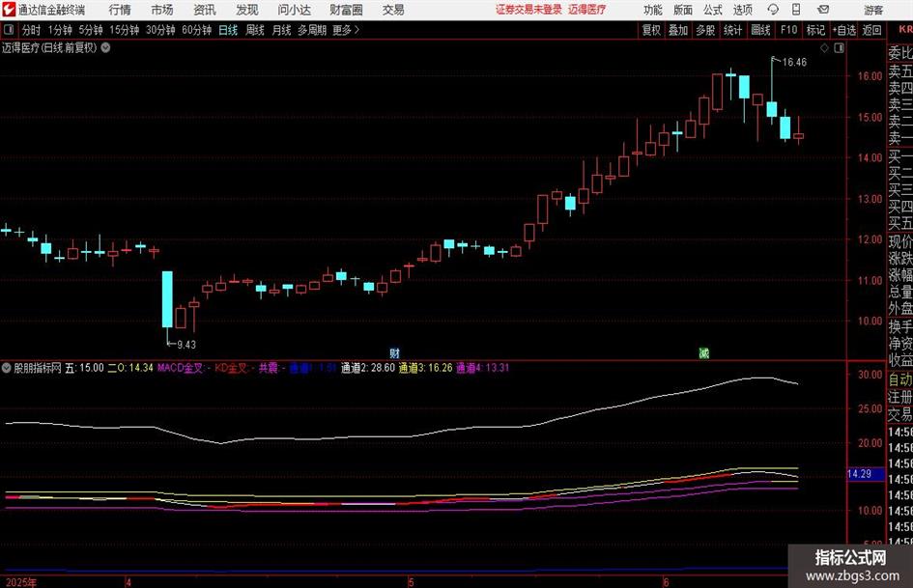
Task: Switch to 分时 chart period
Action: point(32,30)
